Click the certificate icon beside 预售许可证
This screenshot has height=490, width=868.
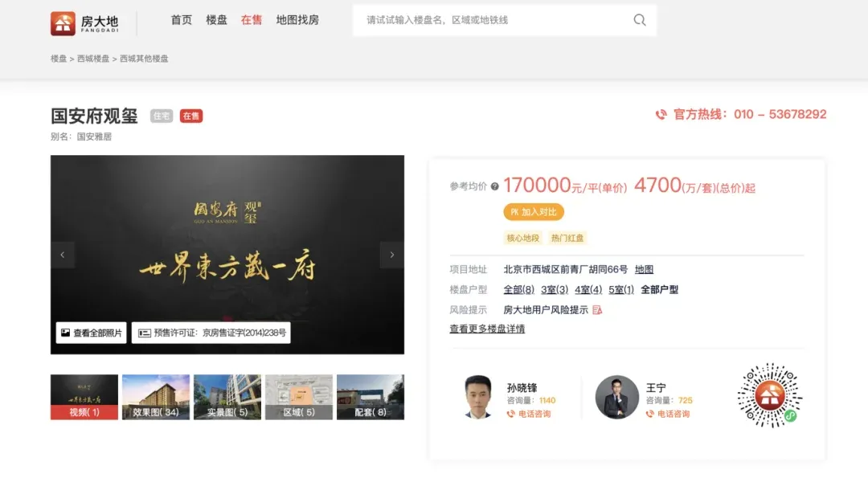tap(146, 332)
